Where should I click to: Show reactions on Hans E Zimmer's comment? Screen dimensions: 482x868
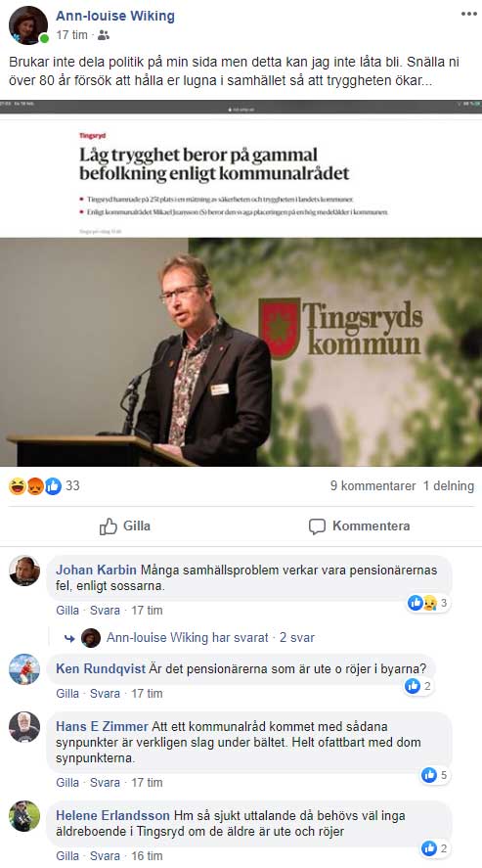point(436,775)
